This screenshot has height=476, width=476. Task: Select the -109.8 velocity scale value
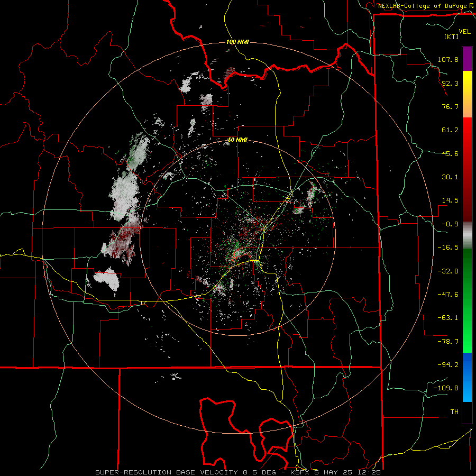446,388
